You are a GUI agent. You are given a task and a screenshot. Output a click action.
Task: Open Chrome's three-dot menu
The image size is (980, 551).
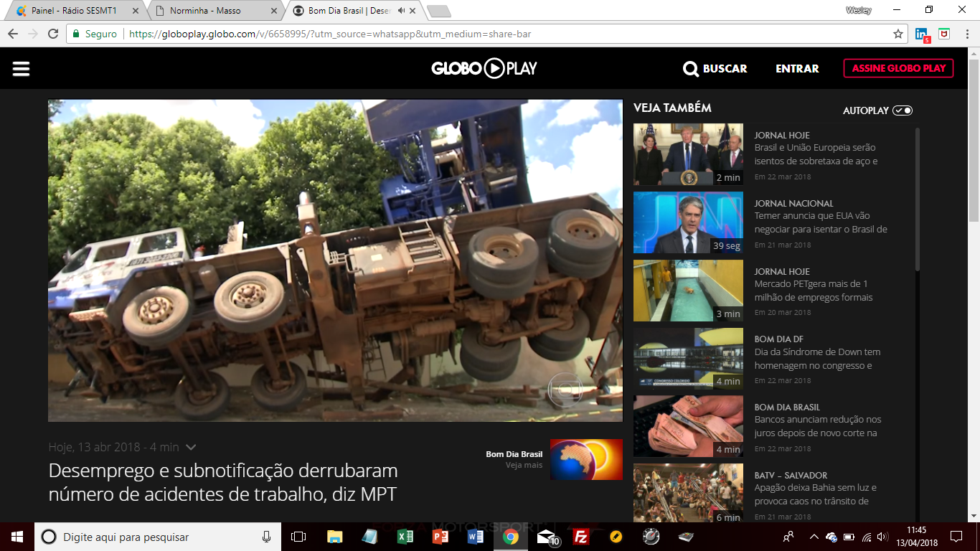(x=965, y=34)
